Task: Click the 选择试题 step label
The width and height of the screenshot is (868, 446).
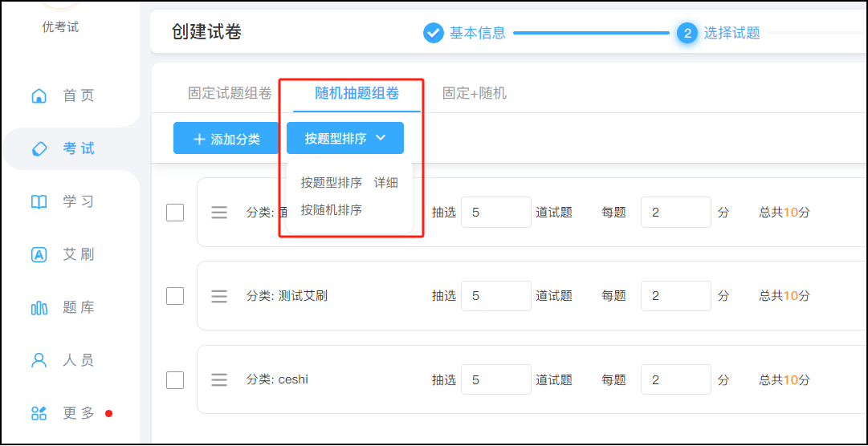Action: [731, 33]
